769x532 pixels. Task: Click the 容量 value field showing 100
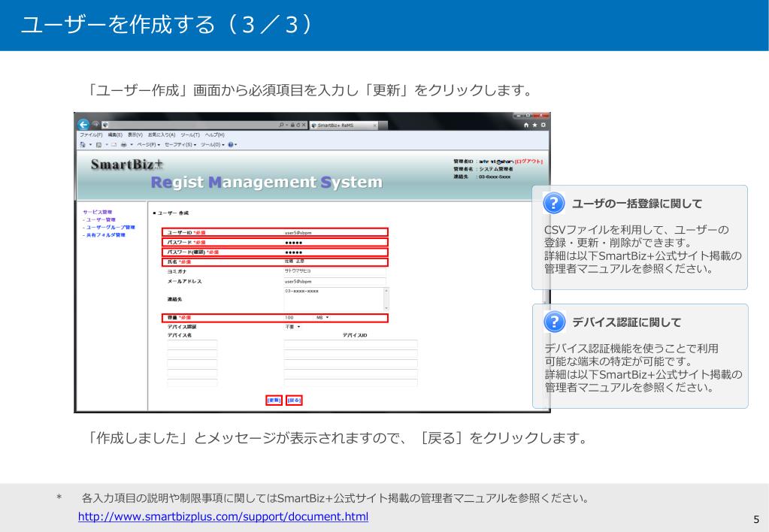[298, 318]
